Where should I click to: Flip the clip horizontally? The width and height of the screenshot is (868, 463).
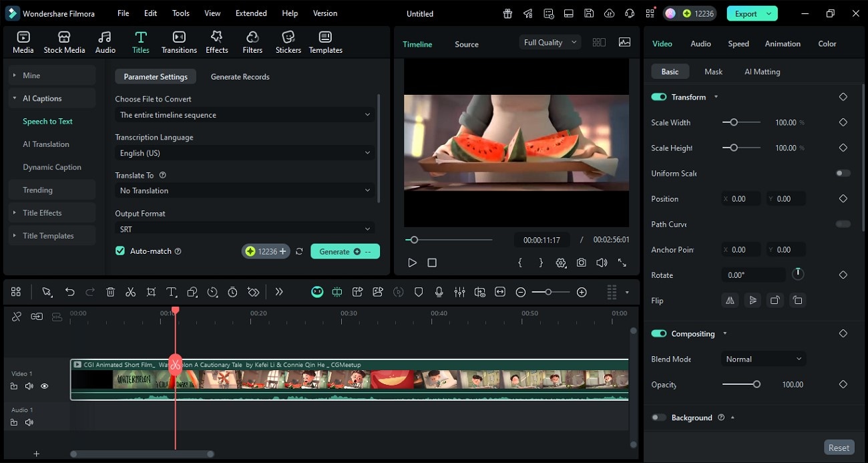730,301
